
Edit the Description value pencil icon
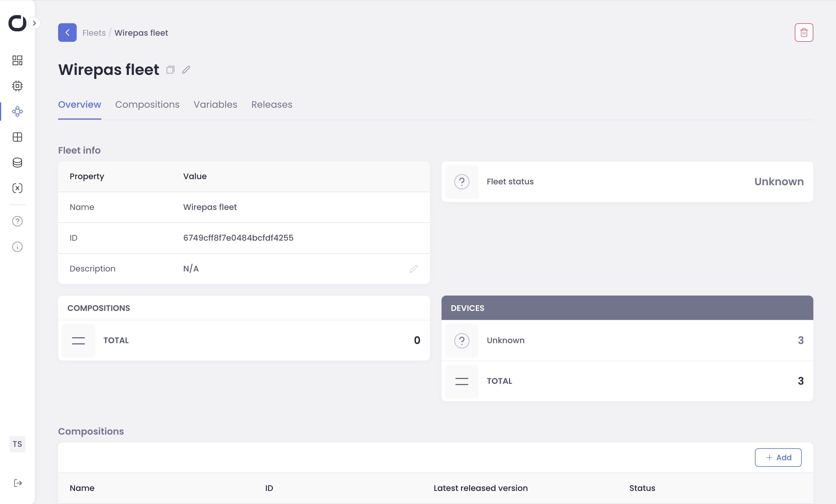tap(413, 269)
